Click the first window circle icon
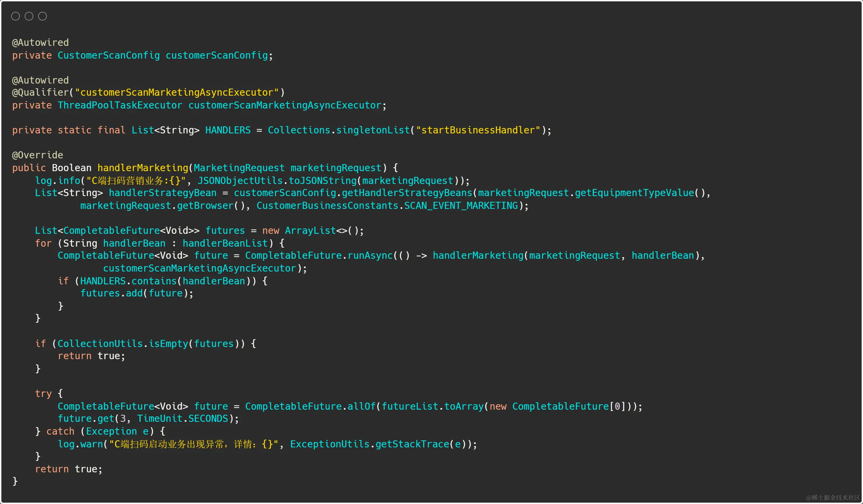 pyautogui.click(x=16, y=16)
